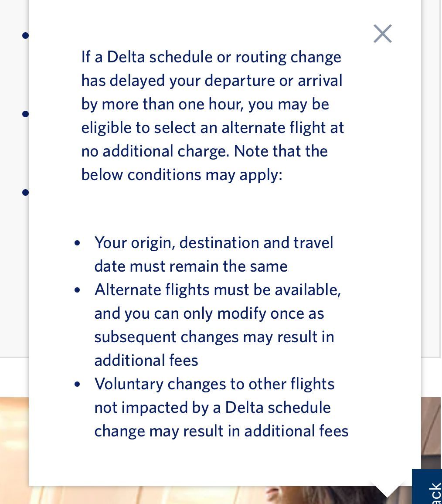
Task: Click the "Voluntary changes to other flights" condition
Action: [214, 384]
